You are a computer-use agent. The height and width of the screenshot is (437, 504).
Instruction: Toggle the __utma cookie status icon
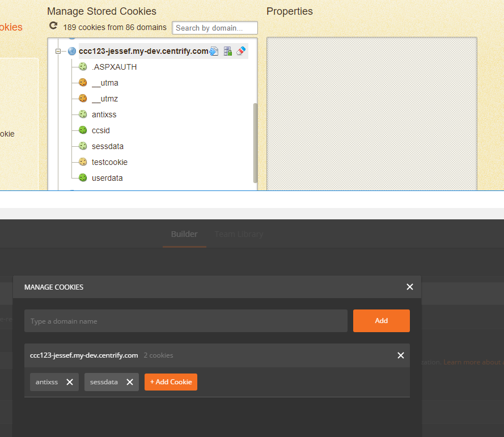83,82
